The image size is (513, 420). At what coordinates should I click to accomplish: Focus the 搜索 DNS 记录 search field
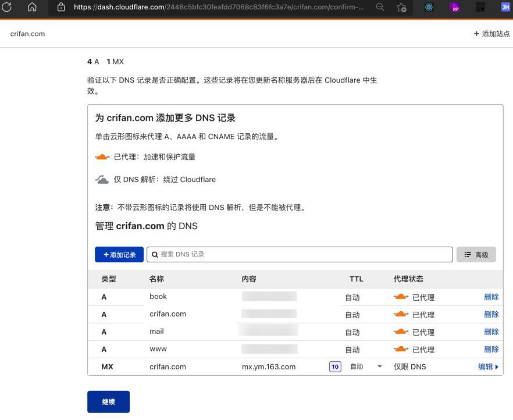300,254
